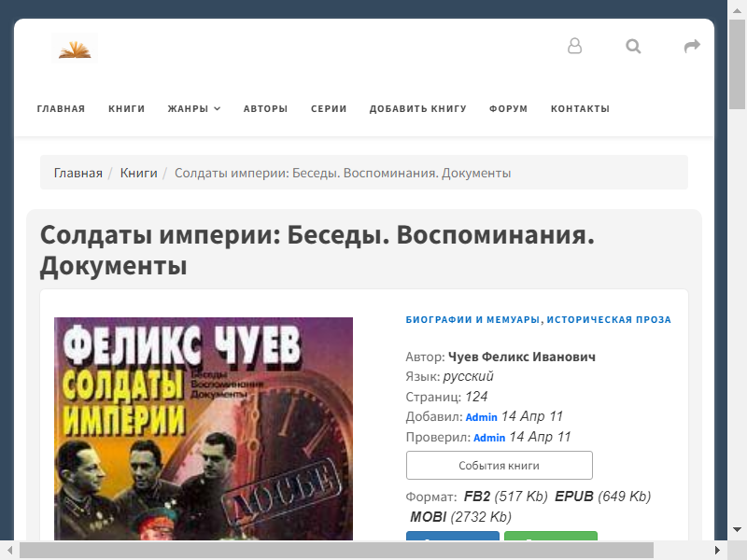
Task: Open the ГЛАВНАЯ menu item
Action: (x=61, y=108)
